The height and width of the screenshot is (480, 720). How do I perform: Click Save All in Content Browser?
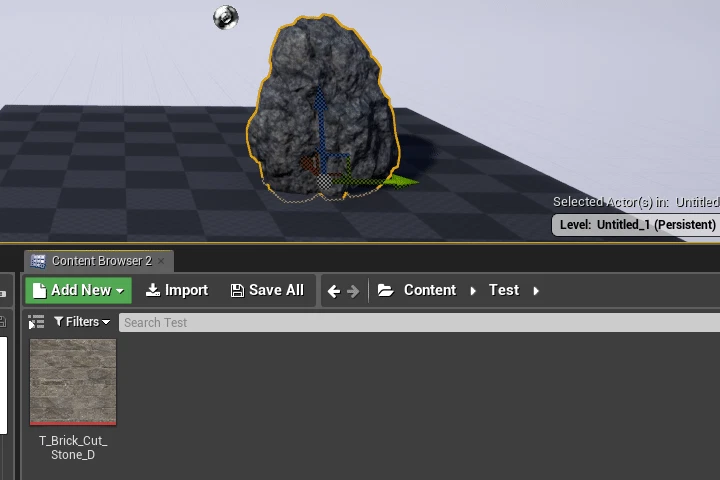pos(267,290)
